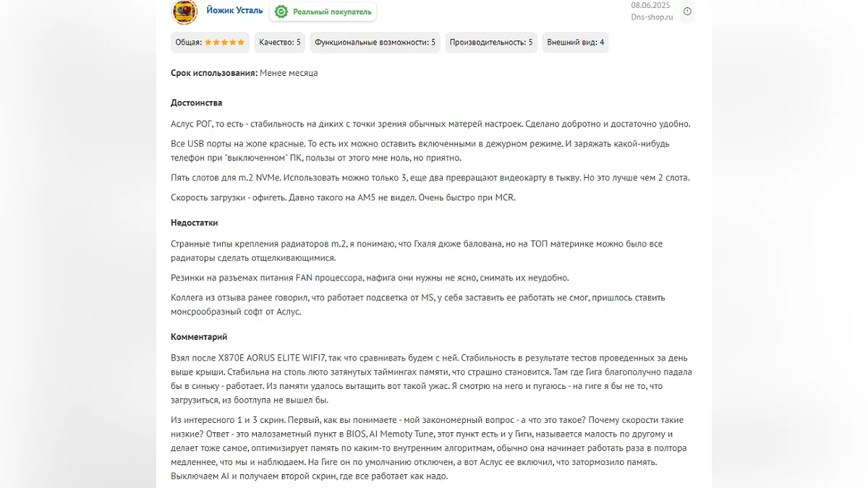Image resolution: width=868 pixels, height=488 pixels.
Task: Click the paragraph starting with Взял после X870E
Action: tap(431, 379)
